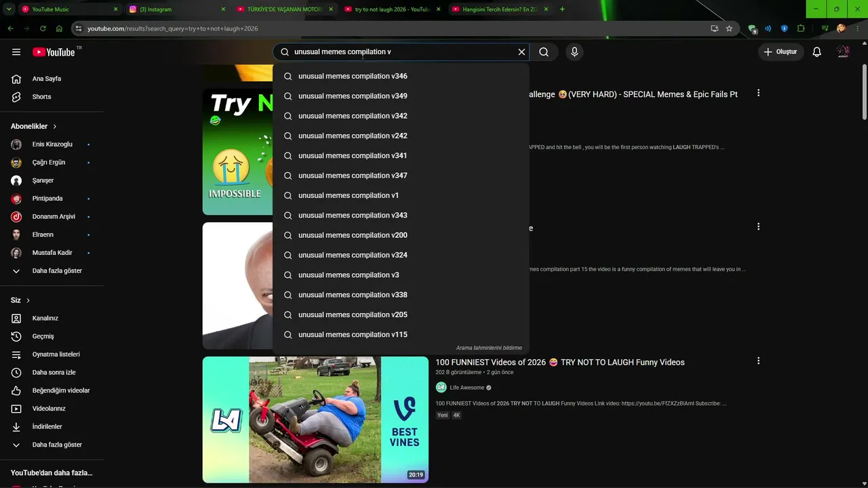
Task: Expand the Siz section
Action: (20, 300)
